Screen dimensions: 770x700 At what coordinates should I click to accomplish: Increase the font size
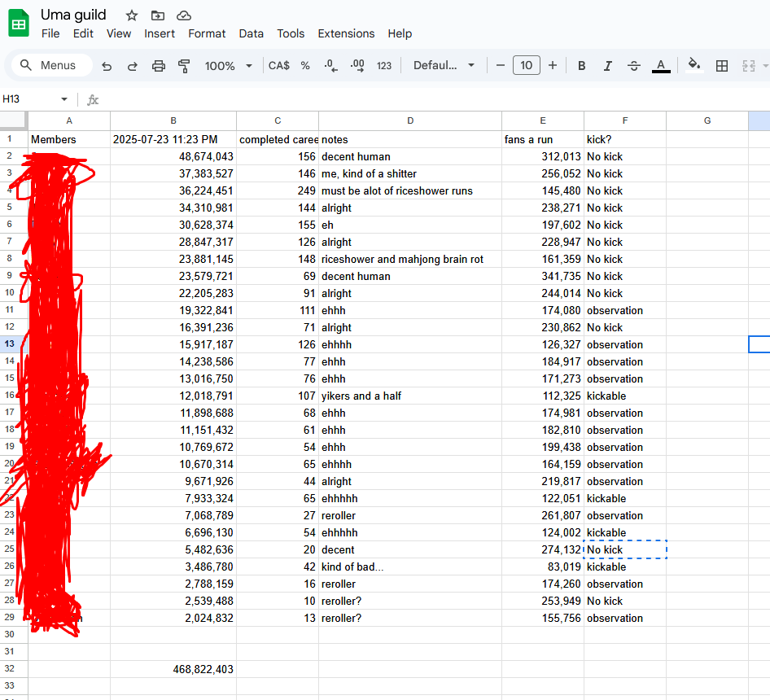tap(553, 65)
